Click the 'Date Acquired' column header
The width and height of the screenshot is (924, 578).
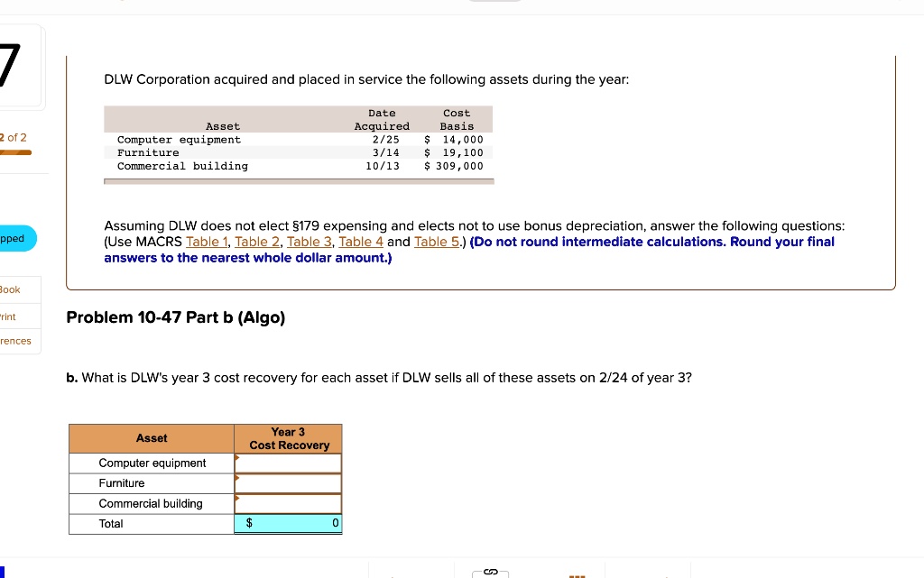tap(382, 120)
